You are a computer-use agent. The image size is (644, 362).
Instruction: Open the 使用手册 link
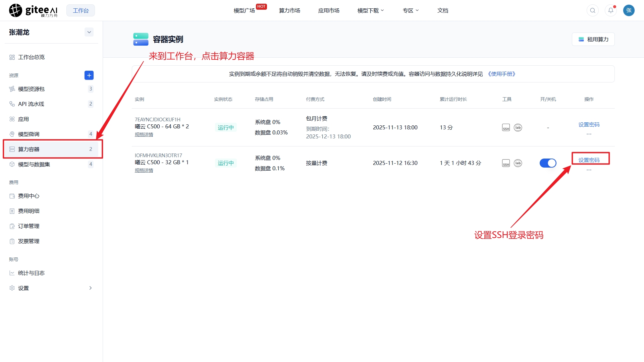pos(501,74)
